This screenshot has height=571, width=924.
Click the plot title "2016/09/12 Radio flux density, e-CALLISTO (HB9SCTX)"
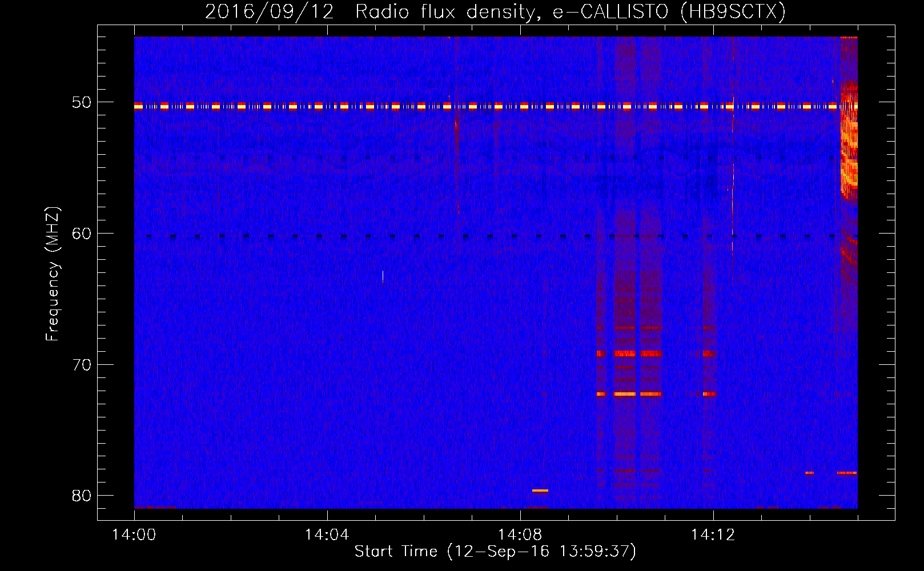tap(495, 11)
